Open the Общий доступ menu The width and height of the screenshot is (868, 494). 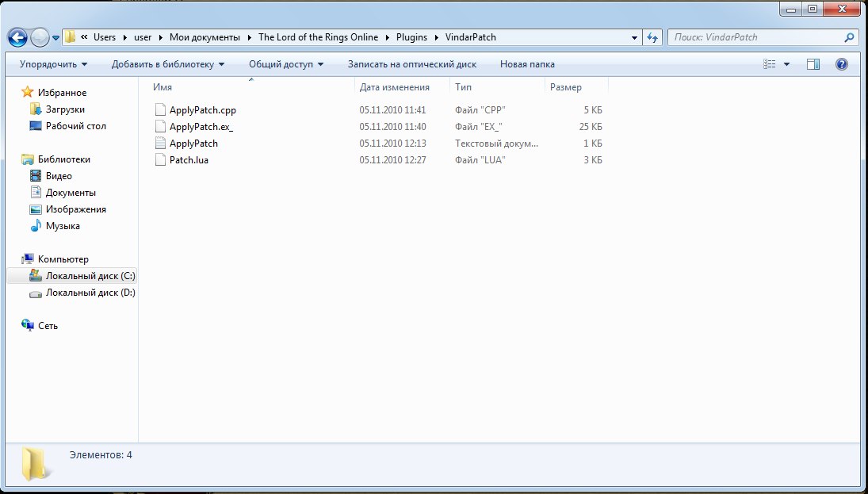click(x=285, y=64)
